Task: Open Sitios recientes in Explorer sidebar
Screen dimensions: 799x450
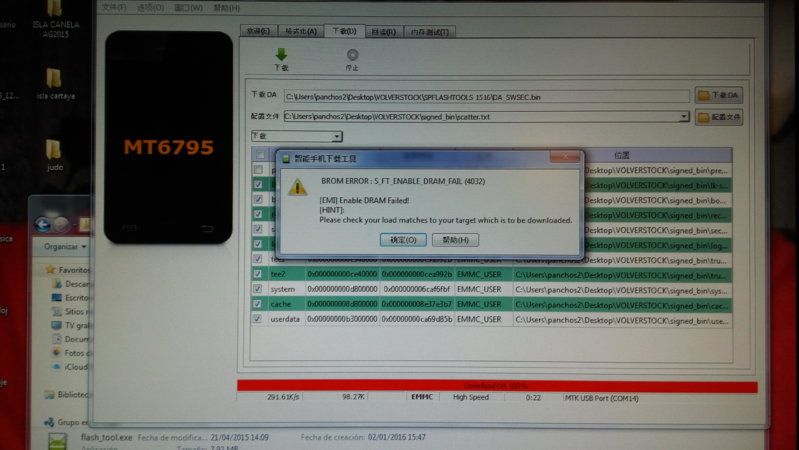Action: [71, 311]
